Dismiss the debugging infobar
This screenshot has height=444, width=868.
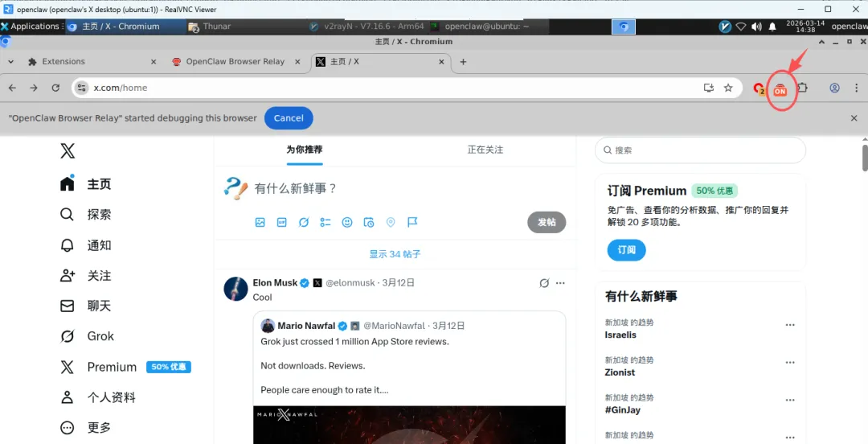(x=854, y=118)
